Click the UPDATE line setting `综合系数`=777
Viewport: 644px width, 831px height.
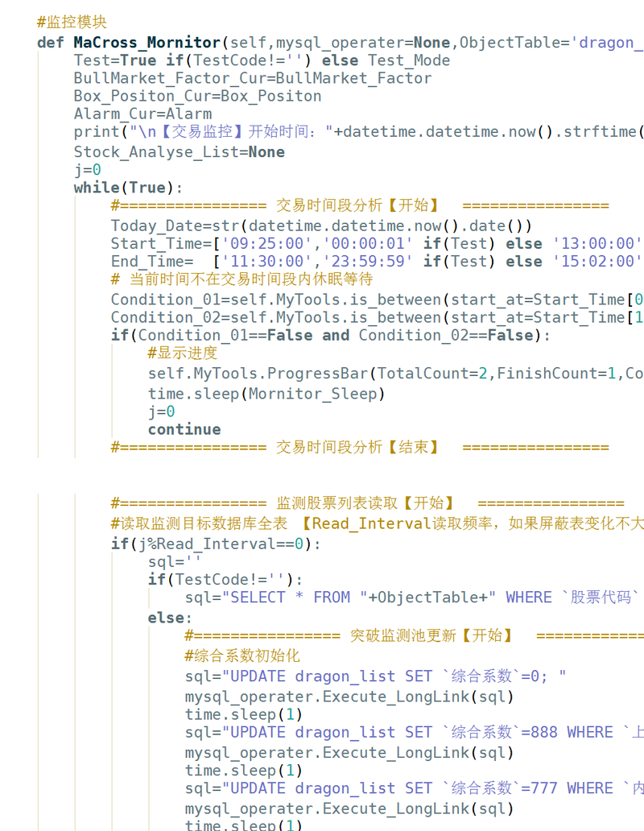point(414,788)
